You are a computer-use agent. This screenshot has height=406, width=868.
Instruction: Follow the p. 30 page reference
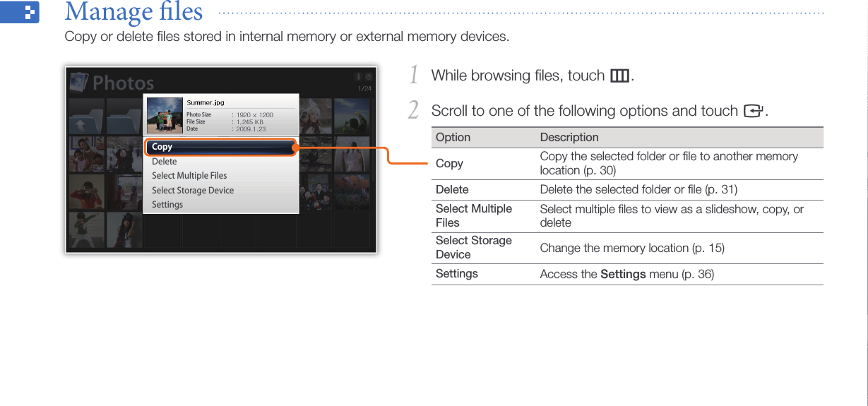599,171
